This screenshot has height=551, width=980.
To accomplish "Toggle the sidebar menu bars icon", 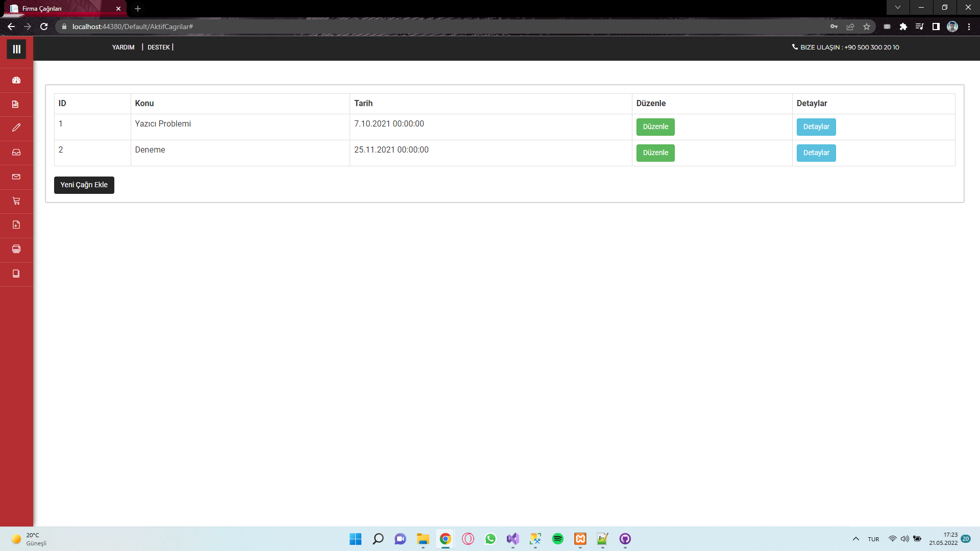I will tap(16, 49).
